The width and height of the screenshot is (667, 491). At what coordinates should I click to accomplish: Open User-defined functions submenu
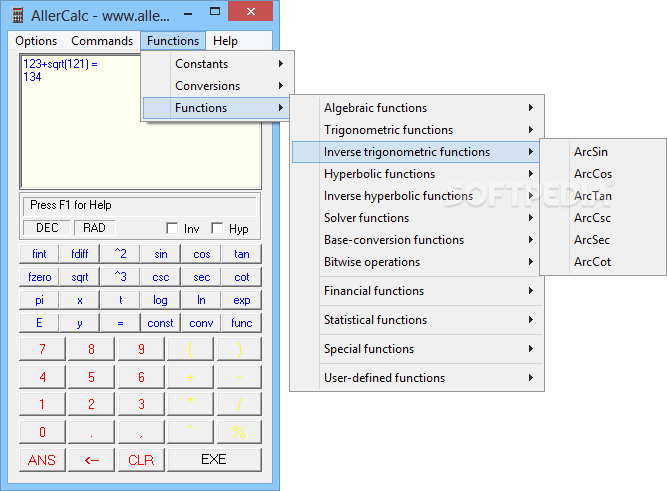coord(416,378)
